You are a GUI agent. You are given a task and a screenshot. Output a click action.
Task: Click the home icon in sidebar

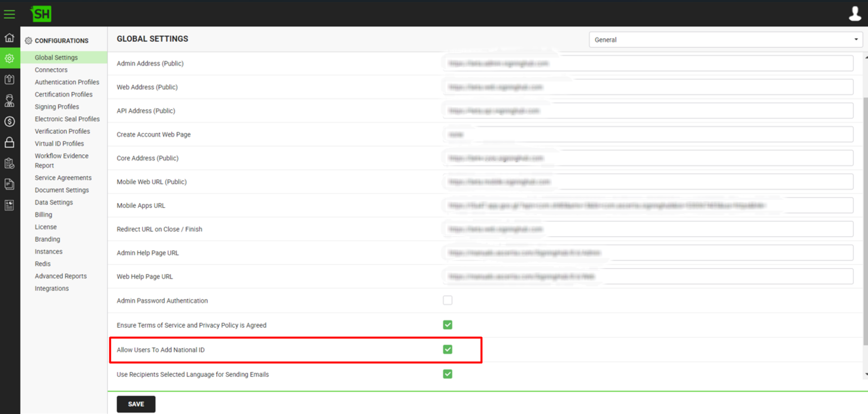coord(9,38)
